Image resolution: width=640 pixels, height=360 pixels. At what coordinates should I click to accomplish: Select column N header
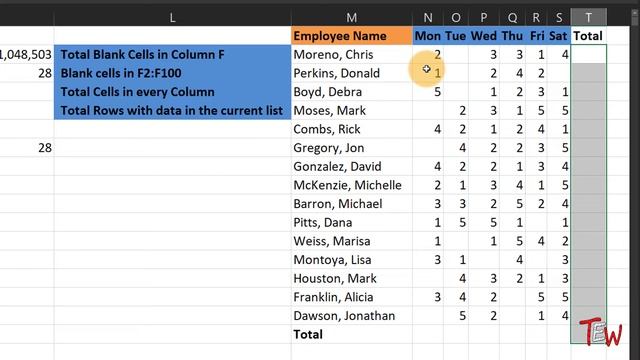(x=427, y=18)
